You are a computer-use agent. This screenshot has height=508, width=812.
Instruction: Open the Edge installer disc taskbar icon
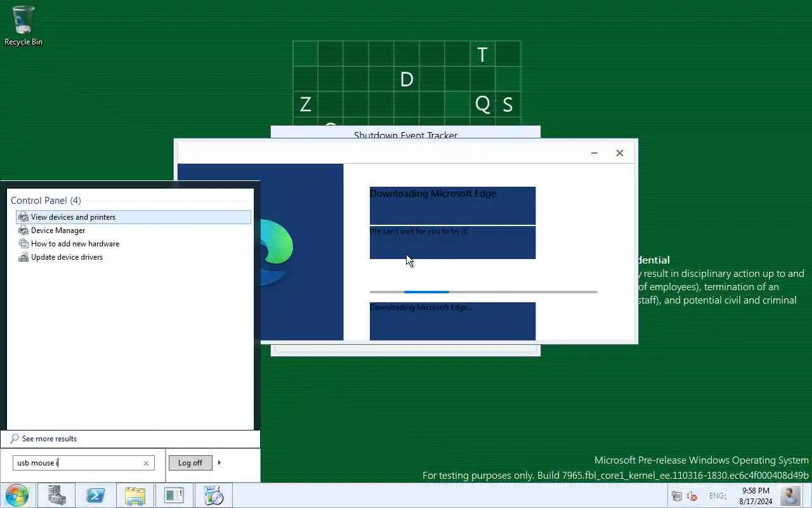[x=214, y=495]
